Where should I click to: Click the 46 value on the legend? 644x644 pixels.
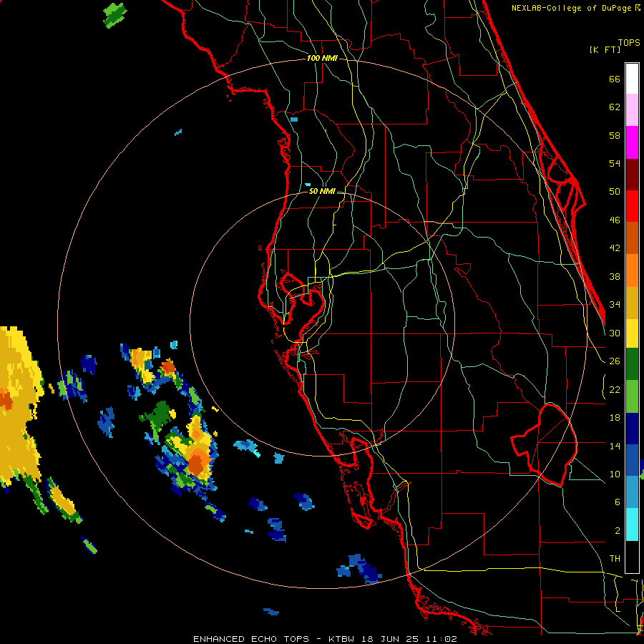coord(615,220)
